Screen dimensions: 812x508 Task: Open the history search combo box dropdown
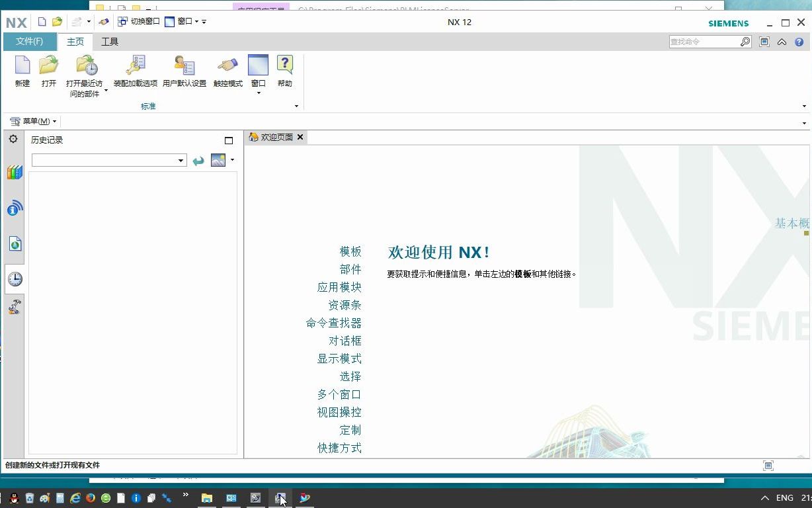tap(180, 159)
